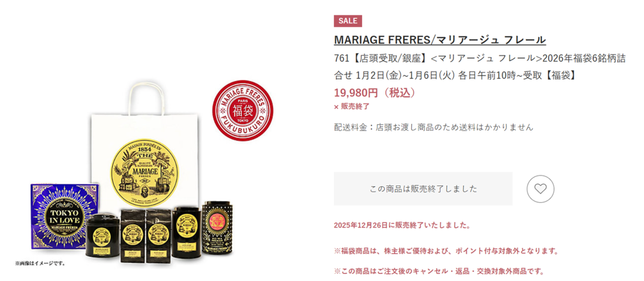Click the tall black tea tin beside the patterned tin
The image size is (644, 281).
(186, 231)
